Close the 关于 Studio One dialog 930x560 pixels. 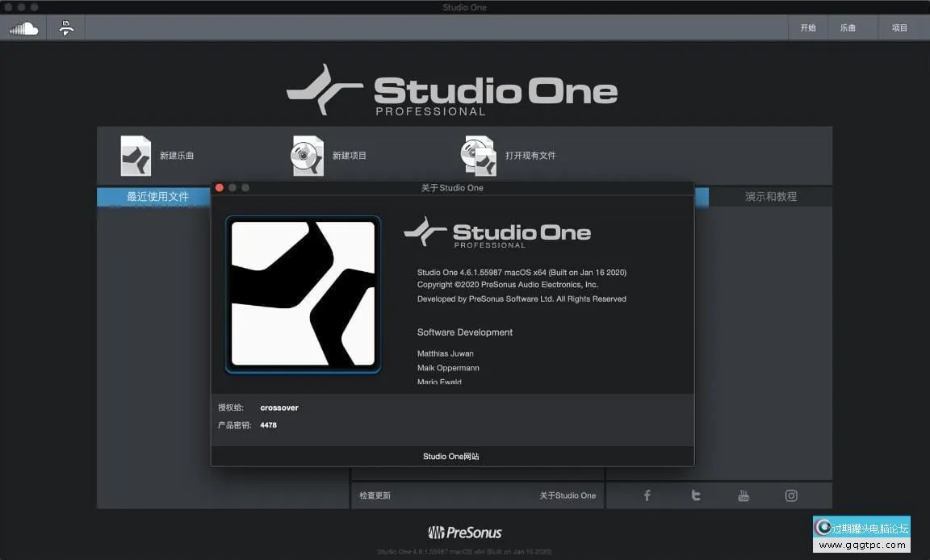[220, 188]
